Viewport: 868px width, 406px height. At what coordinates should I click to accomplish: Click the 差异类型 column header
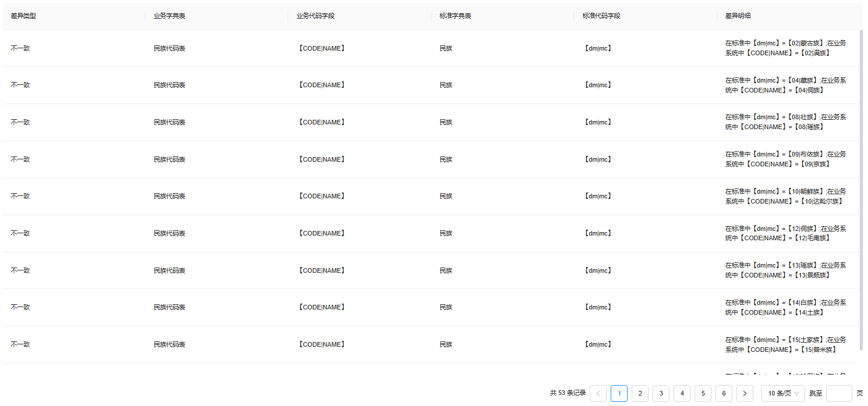pyautogui.click(x=23, y=16)
